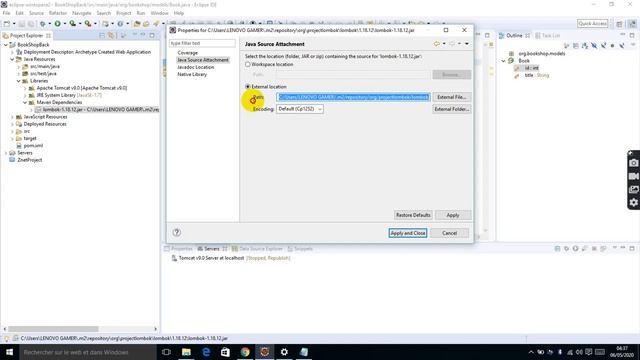This screenshot has width=640, height=360.
Task: Click the Open Perspective icon near Quick Access
Action: click(x=619, y=24)
